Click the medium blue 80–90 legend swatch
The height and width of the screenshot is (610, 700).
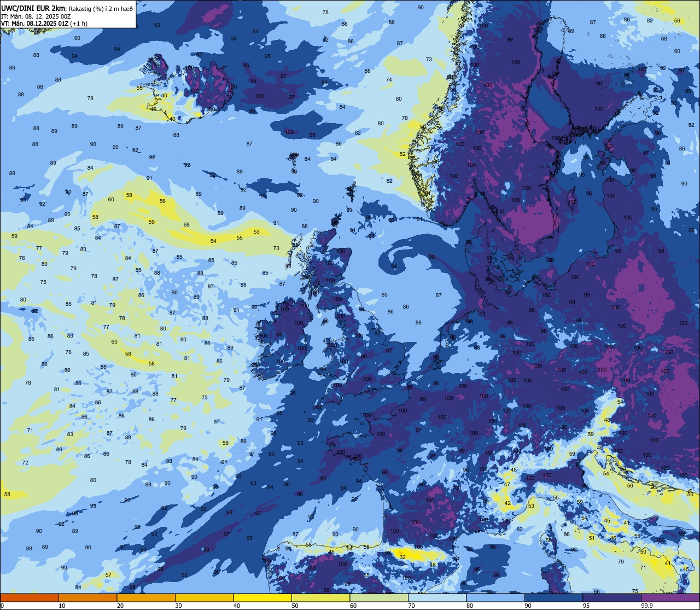[x=495, y=597]
